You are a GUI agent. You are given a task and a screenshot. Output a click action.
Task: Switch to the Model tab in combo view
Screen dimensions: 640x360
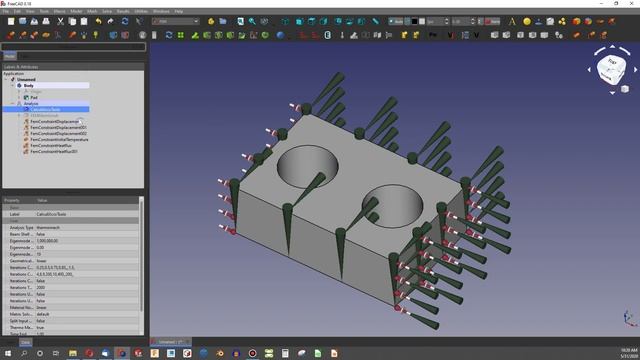[10, 56]
